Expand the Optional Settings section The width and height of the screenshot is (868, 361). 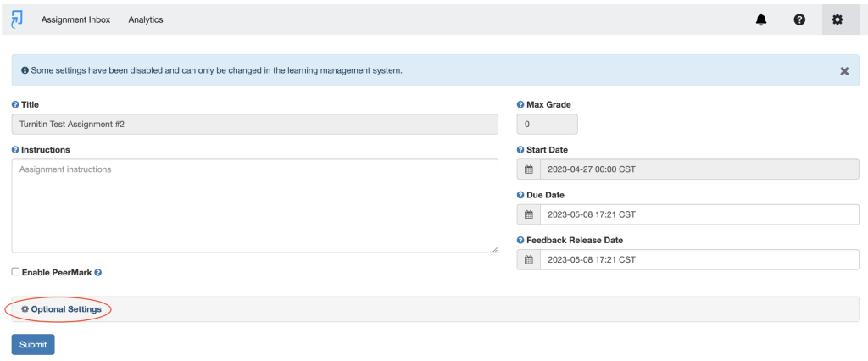61,309
